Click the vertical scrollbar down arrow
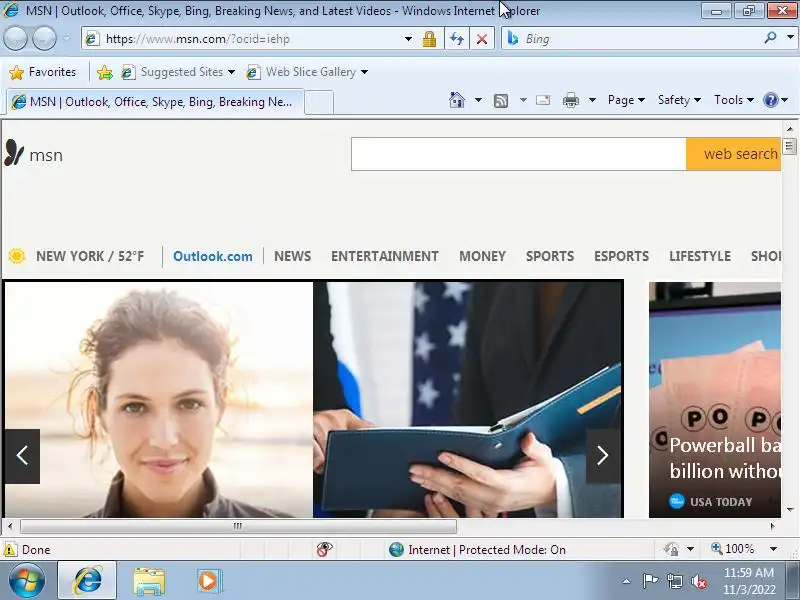 pyautogui.click(x=790, y=509)
